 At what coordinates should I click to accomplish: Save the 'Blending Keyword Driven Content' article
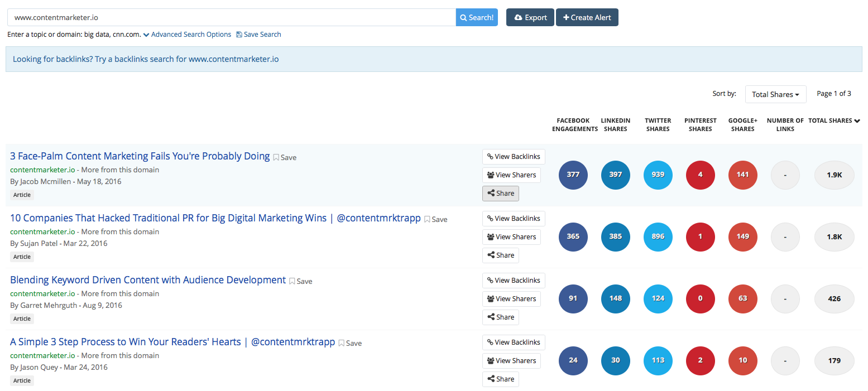tap(301, 281)
